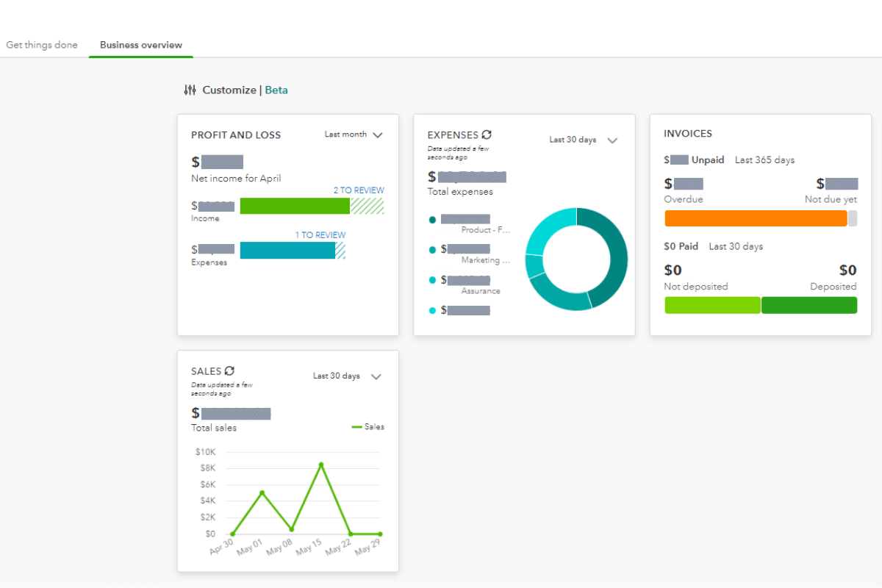This screenshot has width=882, height=588.
Task: Click the May 15 peak on sales chart
Action: 321,464
